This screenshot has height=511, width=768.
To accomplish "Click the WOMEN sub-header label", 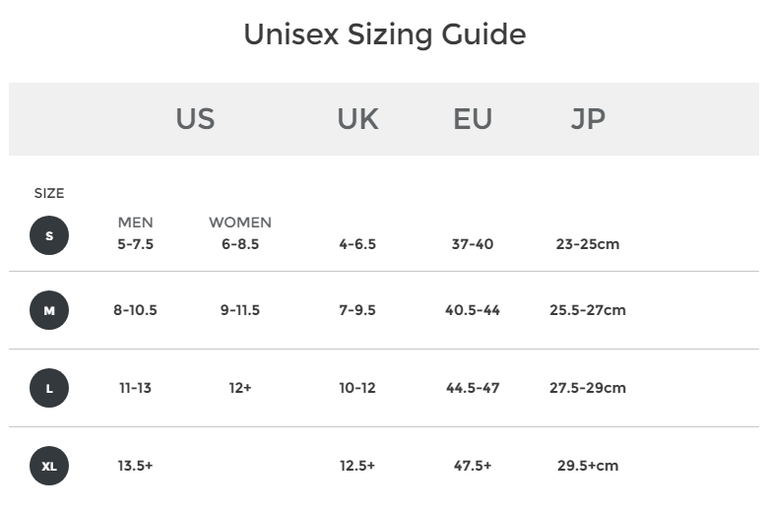I will pos(240,222).
